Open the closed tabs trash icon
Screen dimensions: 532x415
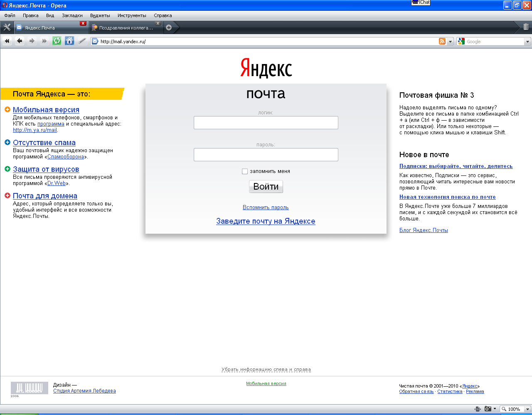tap(526, 27)
